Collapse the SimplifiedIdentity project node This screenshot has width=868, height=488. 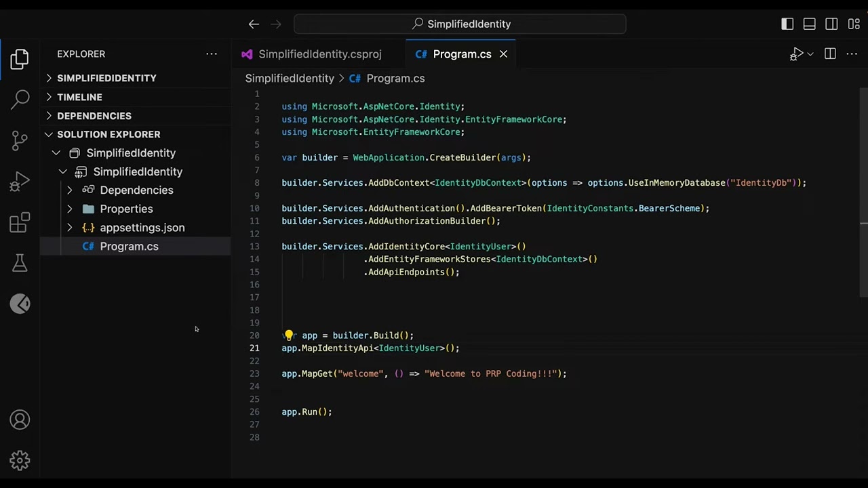pos(62,171)
